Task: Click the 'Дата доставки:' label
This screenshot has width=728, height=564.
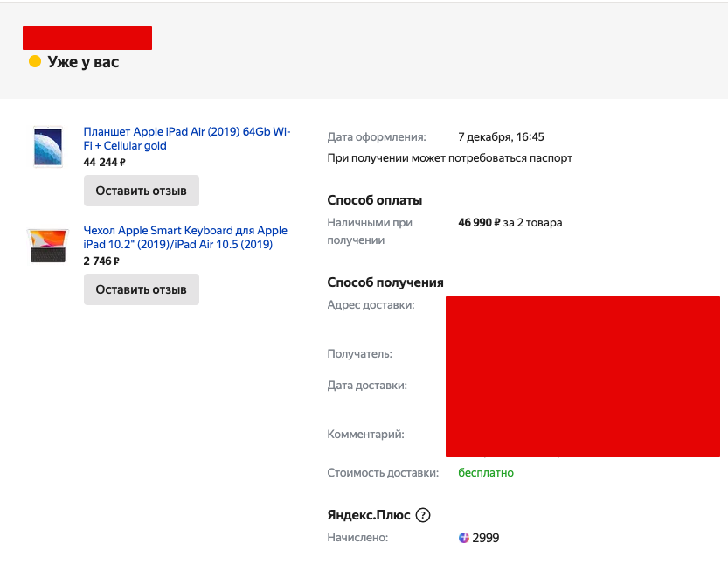Action: [367, 386]
